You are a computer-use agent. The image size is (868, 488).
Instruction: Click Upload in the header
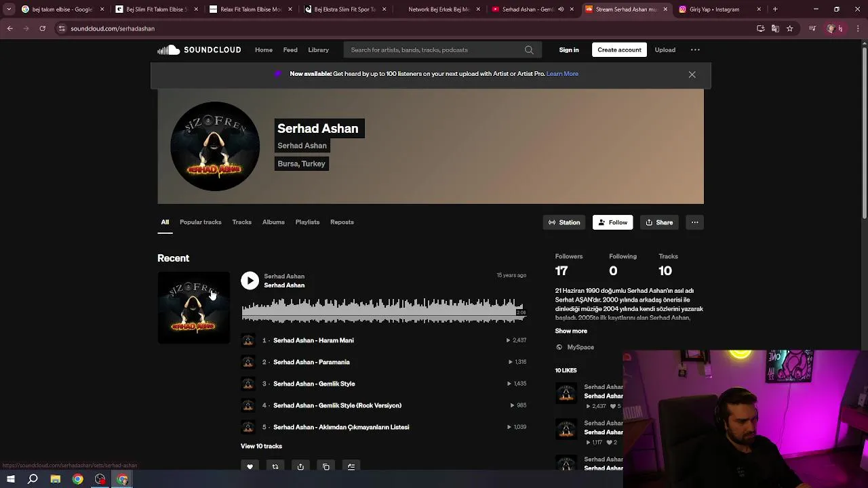click(665, 49)
